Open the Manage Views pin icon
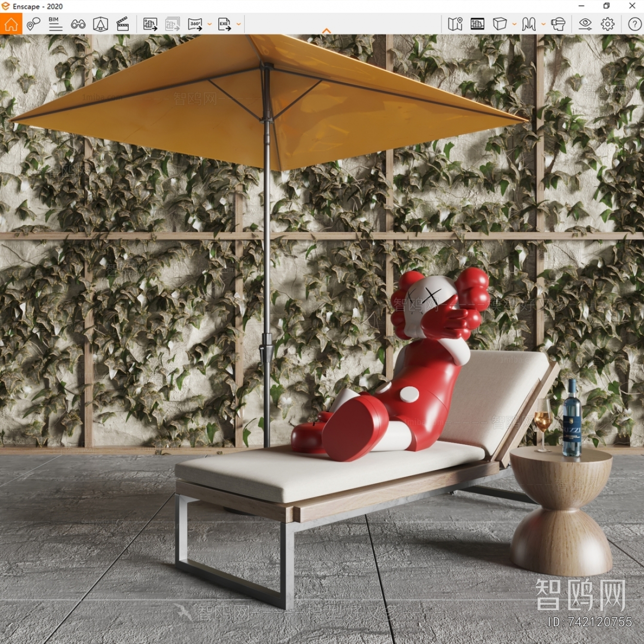644x644 pixels. click(33, 24)
